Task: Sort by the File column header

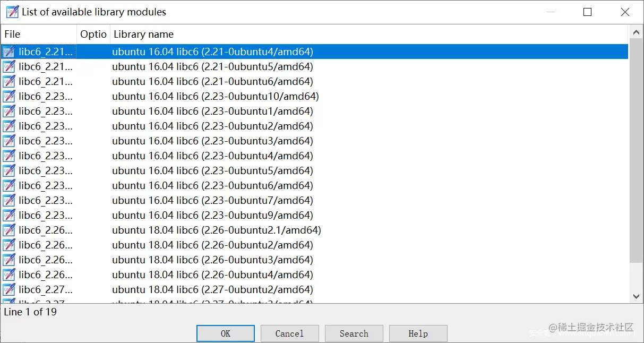Action: (39, 35)
